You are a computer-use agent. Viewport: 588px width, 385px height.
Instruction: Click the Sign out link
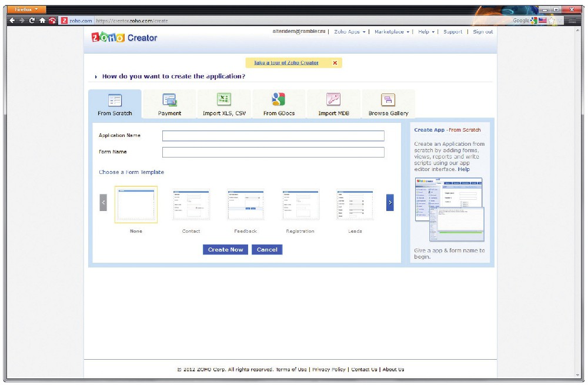click(483, 32)
